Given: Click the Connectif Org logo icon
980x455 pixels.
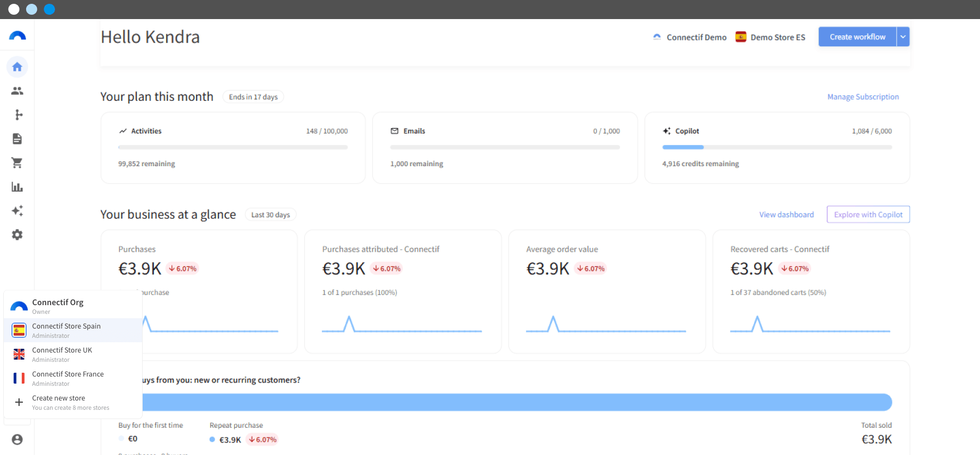Looking at the screenshot, I should (x=19, y=306).
